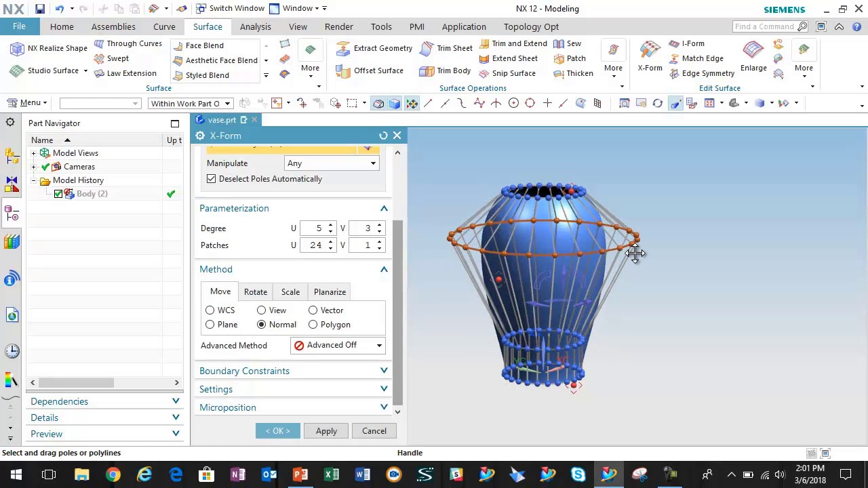Image resolution: width=868 pixels, height=488 pixels.
Task: Toggle Deselect Poles Automatically checkbox
Action: (x=212, y=179)
